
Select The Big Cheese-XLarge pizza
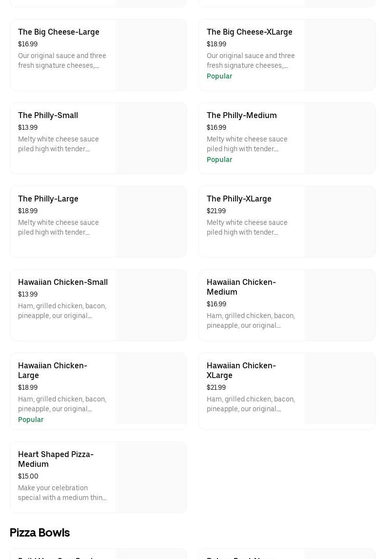[x=249, y=32]
